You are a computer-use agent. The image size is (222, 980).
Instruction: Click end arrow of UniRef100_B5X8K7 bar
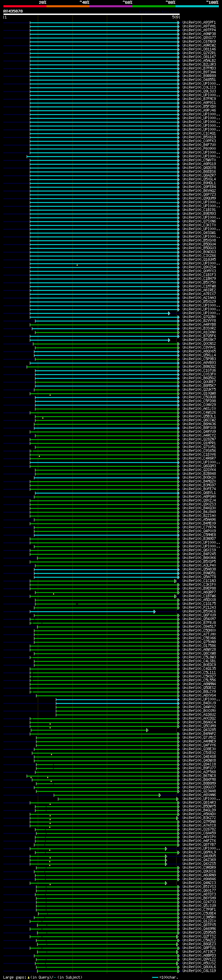169,340
